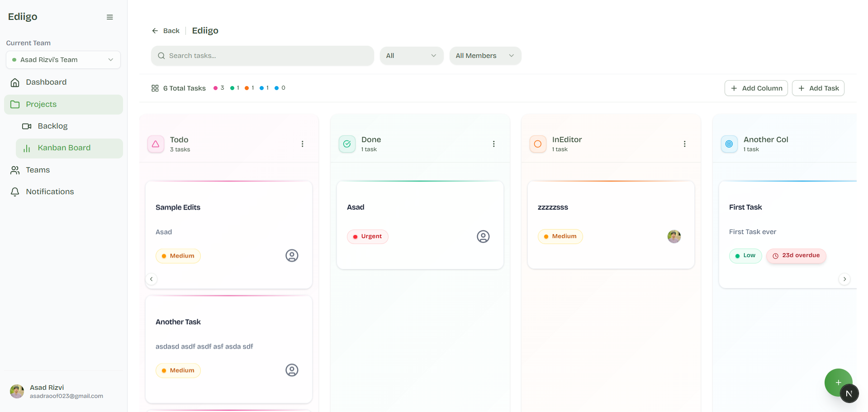Screen dimensions: 868x412
Task: Open Projects in the sidebar
Action: [x=63, y=104]
